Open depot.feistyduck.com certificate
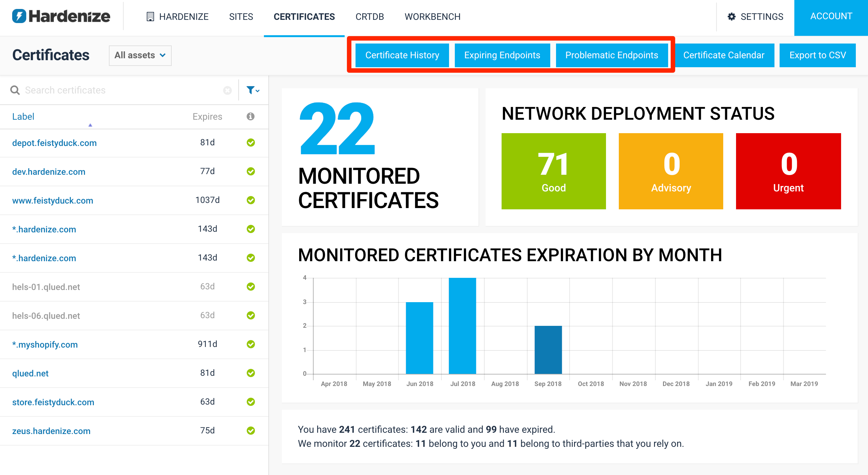This screenshot has width=868, height=475. point(54,143)
